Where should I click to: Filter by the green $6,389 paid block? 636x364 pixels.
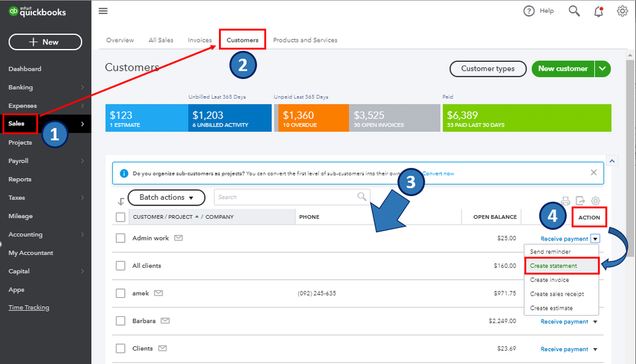527,118
